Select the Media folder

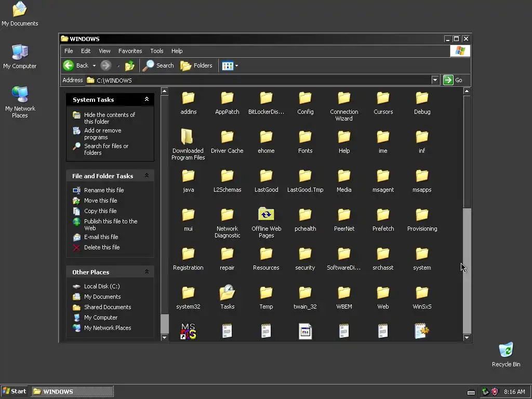(344, 181)
